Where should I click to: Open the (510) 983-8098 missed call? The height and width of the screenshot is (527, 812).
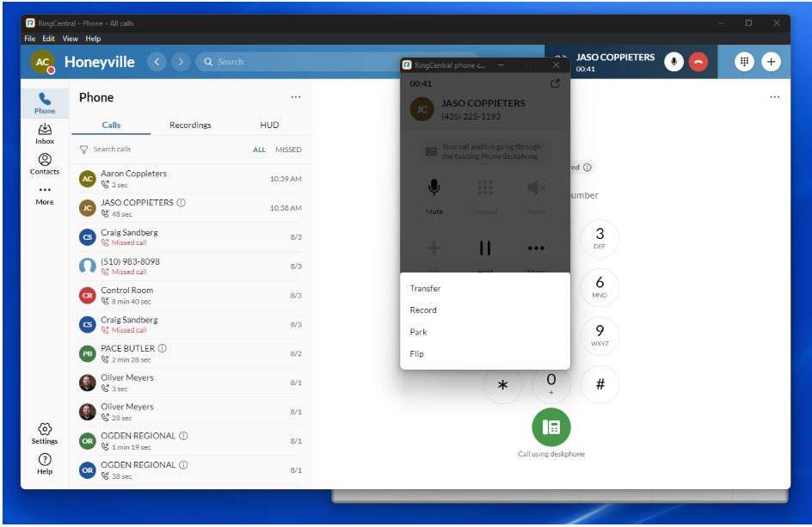click(190, 267)
